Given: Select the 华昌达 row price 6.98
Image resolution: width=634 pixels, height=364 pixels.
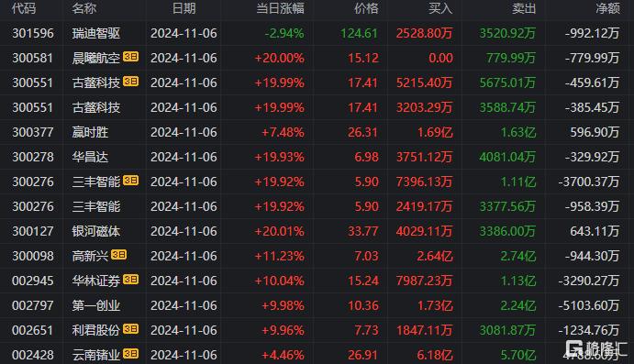Looking at the screenshot, I should (366, 157).
